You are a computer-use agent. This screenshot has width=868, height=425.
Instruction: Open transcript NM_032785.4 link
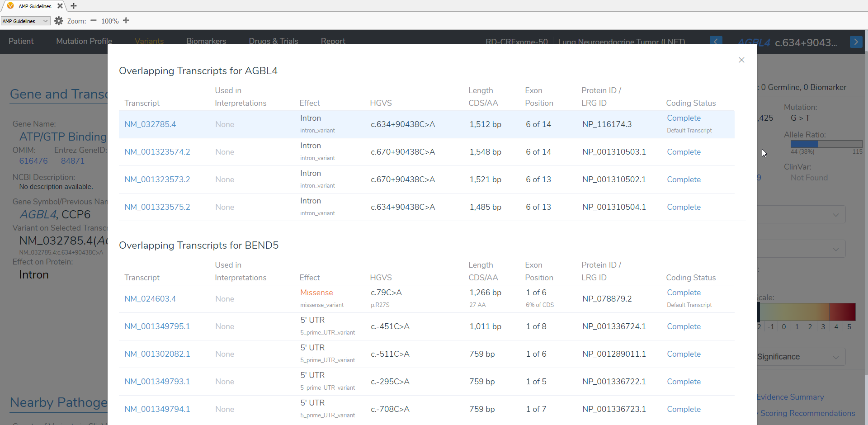click(150, 124)
